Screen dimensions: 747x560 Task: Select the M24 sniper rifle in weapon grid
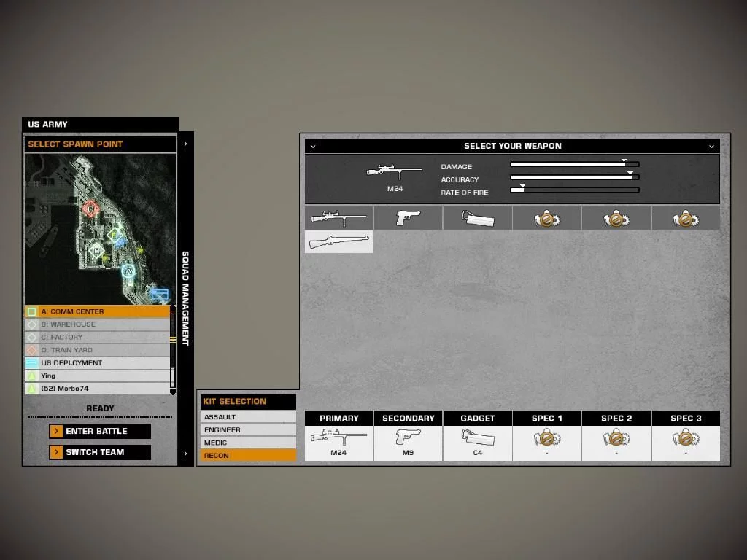(338, 218)
